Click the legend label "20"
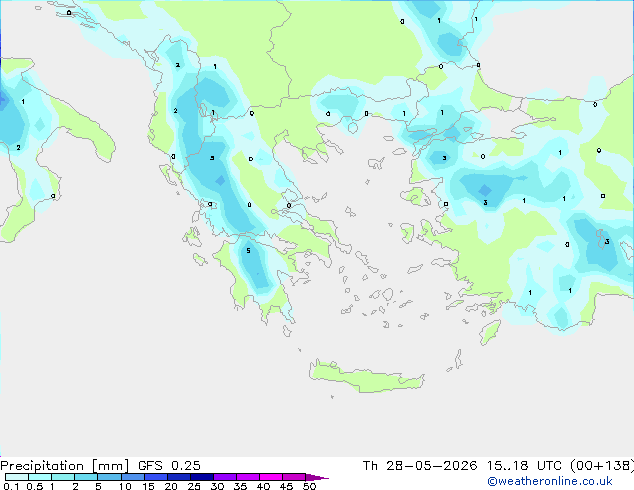 171,486
